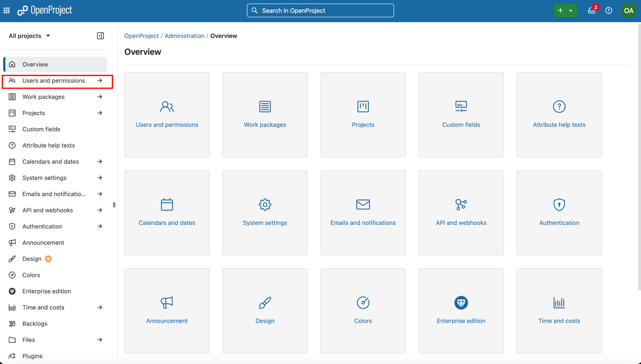Screen dimensions: 641x364
Task: Open the OA user avatar menu
Action: click(629, 10)
